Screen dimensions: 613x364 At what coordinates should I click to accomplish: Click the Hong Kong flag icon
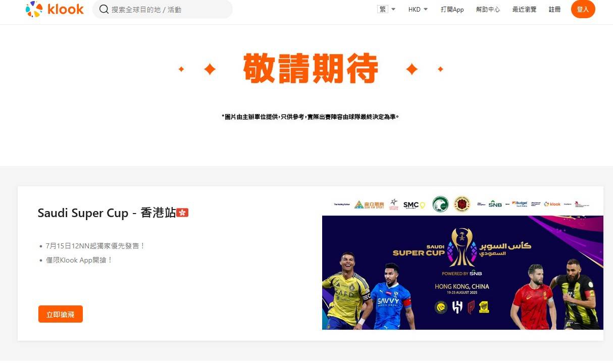click(182, 213)
